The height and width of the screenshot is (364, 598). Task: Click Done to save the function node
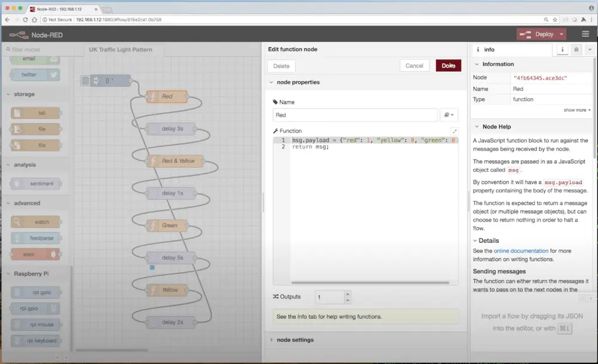(x=448, y=66)
